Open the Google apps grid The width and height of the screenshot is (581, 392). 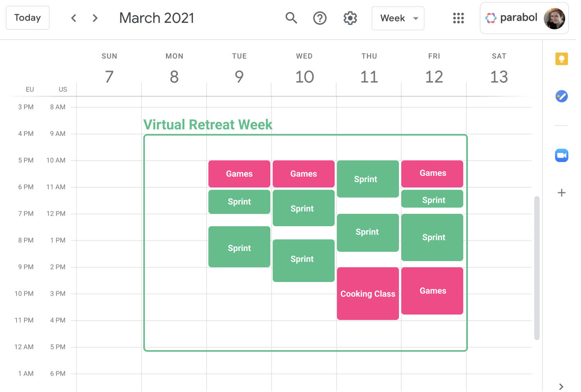(458, 18)
